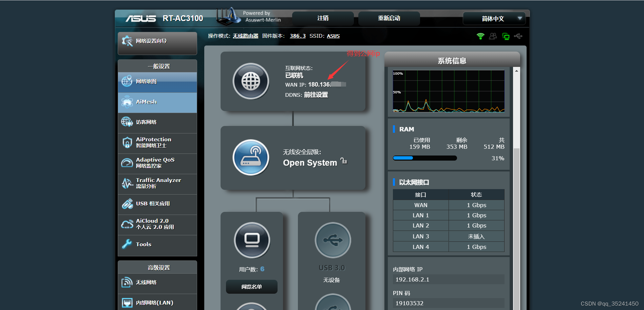Click the guest network users status icon
The image size is (644, 310).
click(493, 36)
